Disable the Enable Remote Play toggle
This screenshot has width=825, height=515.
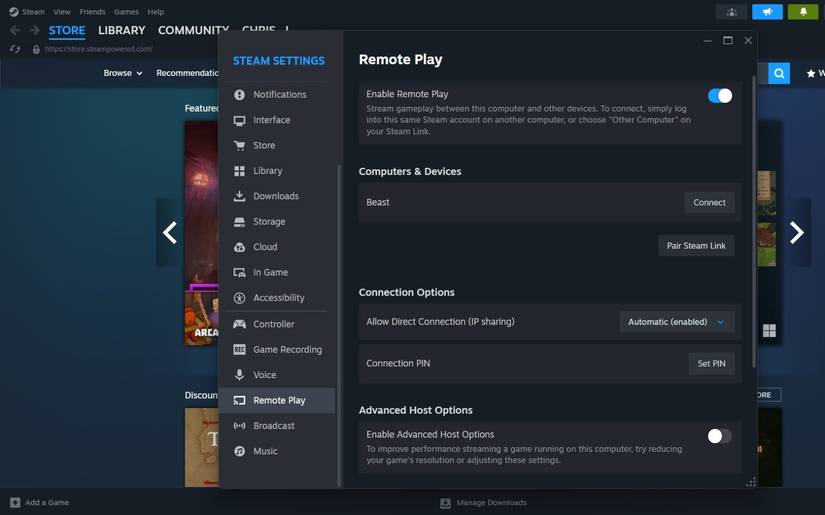tap(720, 96)
